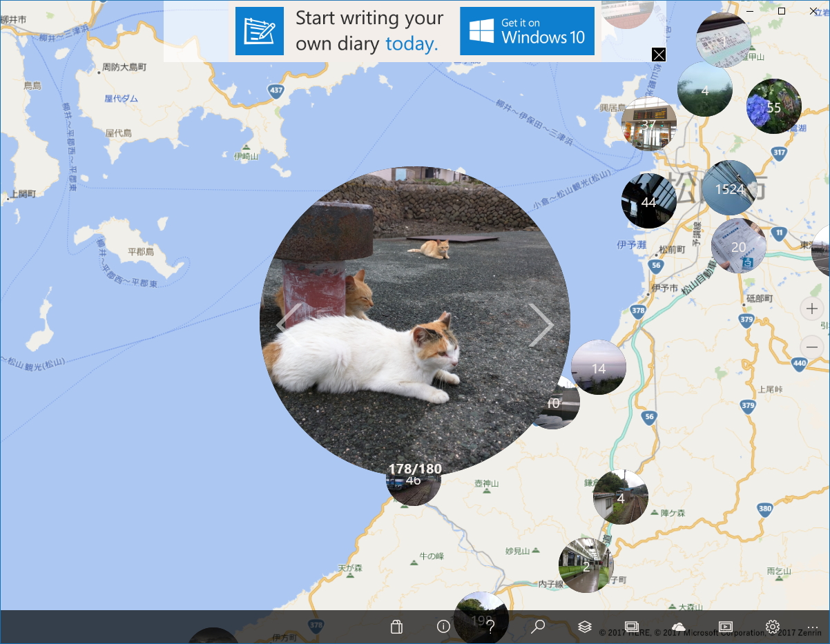This screenshot has width=830, height=644.
Task: Click the route 437 road marker
Action: pyautogui.click(x=276, y=90)
